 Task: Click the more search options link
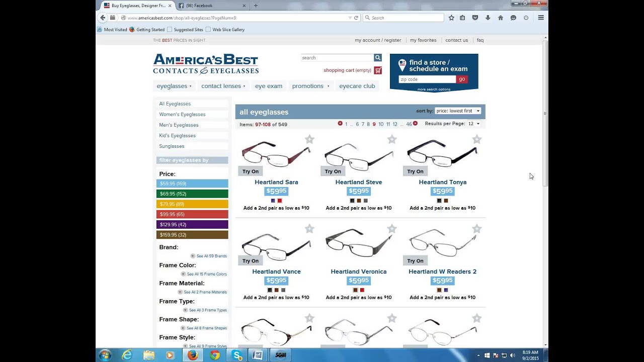(x=434, y=89)
